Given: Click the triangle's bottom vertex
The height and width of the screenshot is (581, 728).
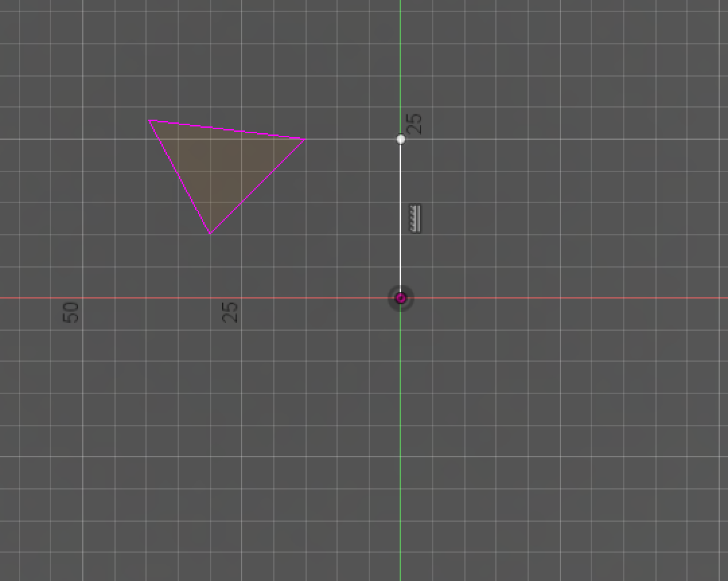Looking at the screenshot, I should coord(211,233).
